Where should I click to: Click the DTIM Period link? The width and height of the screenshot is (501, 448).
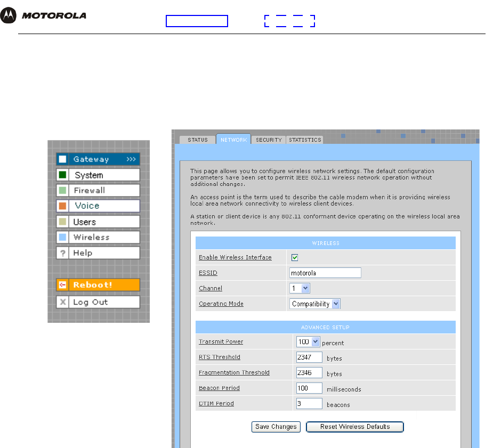216,403
